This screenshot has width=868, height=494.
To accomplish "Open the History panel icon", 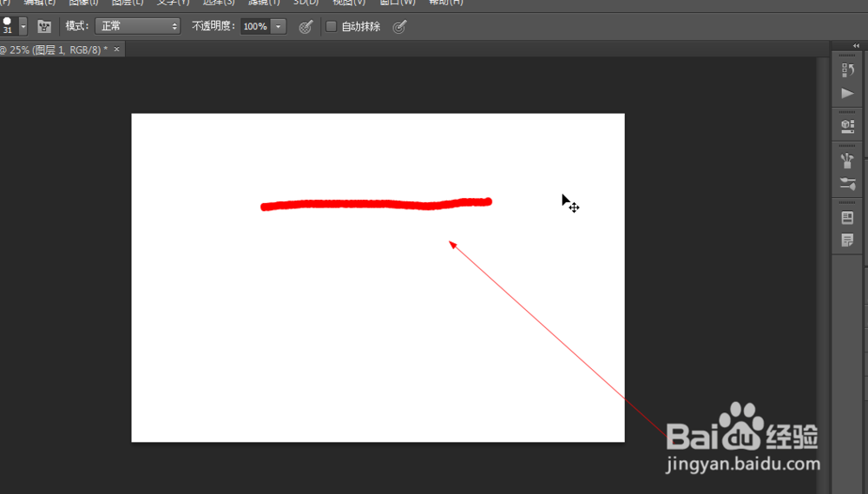I will pos(847,69).
